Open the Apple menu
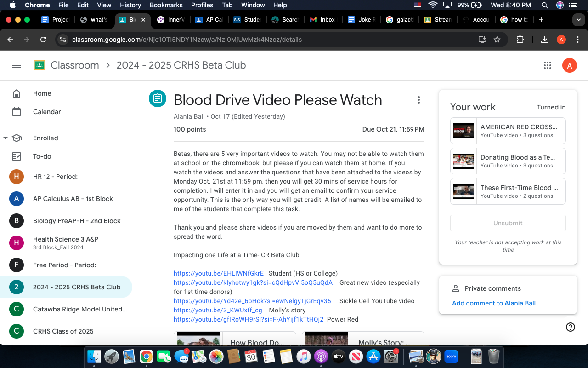The width and height of the screenshot is (588, 368). pos(12,5)
